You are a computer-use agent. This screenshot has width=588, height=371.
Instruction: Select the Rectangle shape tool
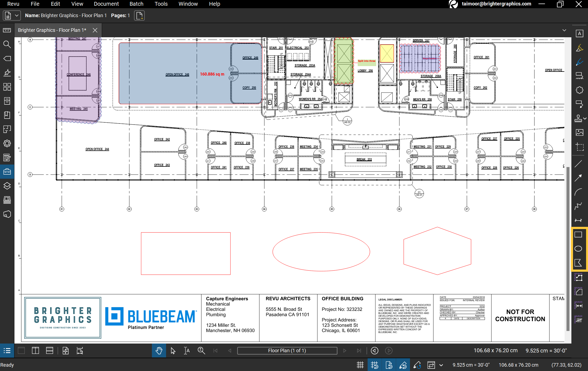coord(578,234)
